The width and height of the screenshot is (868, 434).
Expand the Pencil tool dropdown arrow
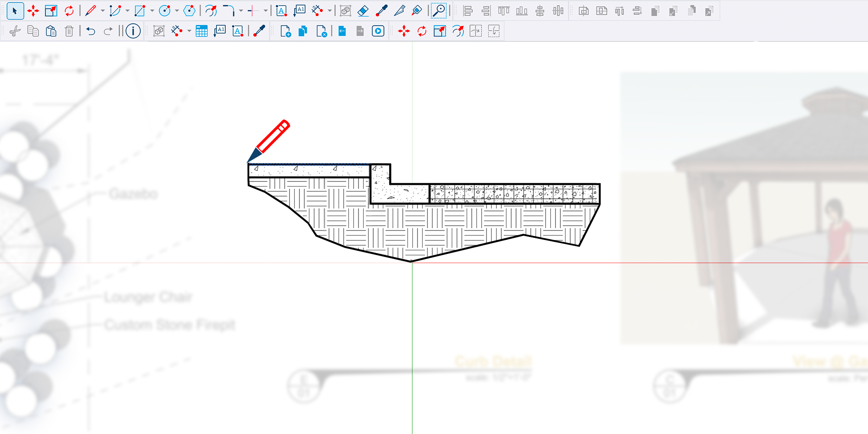pyautogui.click(x=103, y=11)
